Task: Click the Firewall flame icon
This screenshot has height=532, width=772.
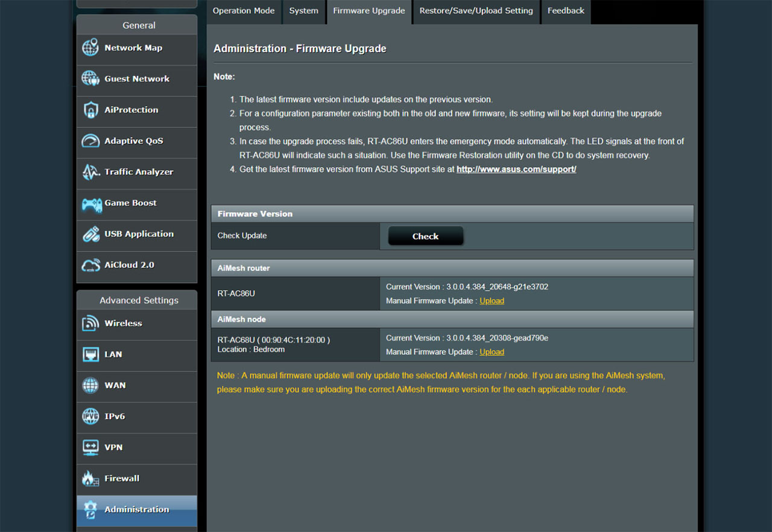Action: pyautogui.click(x=90, y=478)
